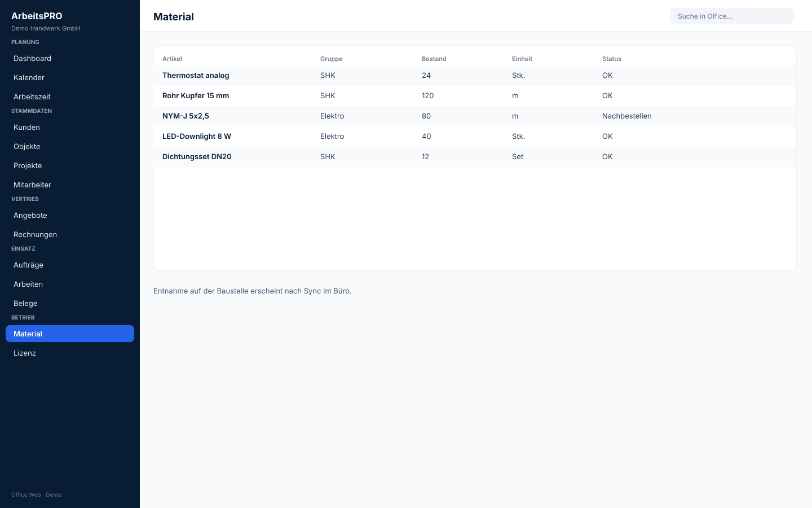The image size is (812, 508).
Task: Click the 'Nachbestellen' status of NYM-J 5x2,5
Action: (x=627, y=116)
